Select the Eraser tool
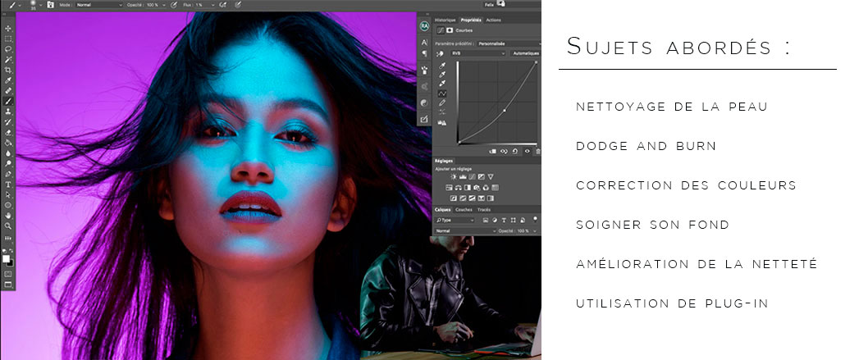 (8, 133)
